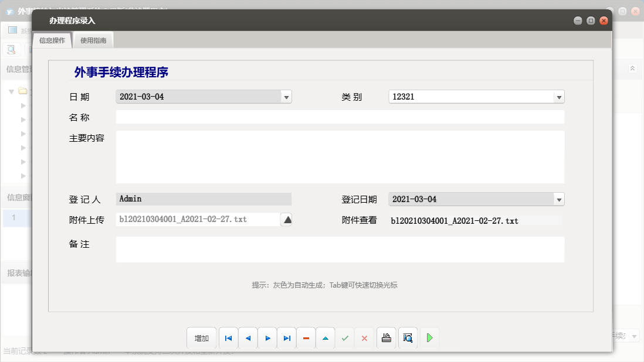Go to the next record
This screenshot has width=644, height=362.
click(267, 338)
